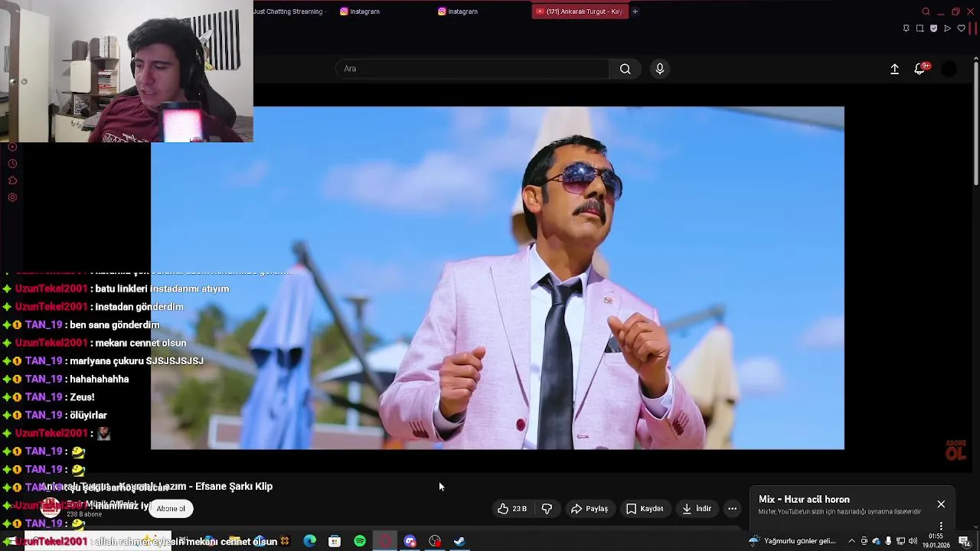This screenshot has width=980, height=551.
Task: Open Mix panel three-dot options
Action: point(941,527)
